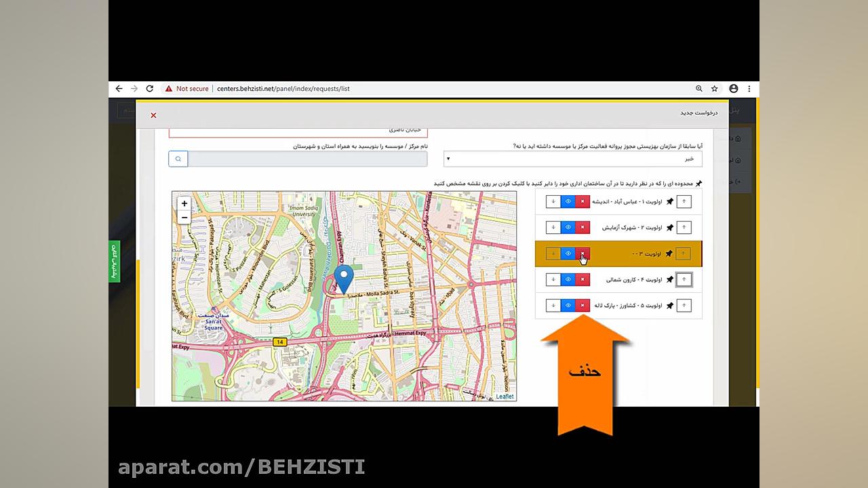Viewport: 868px width, 488px height.
Task: Click the Hemmat Expy label on the map
Action: point(411,333)
